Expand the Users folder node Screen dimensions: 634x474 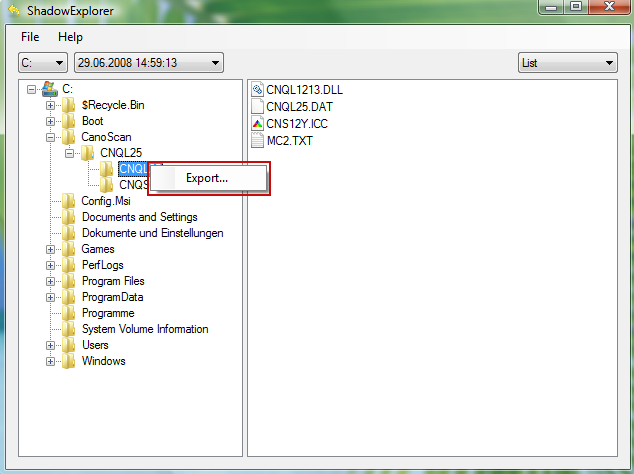(x=51, y=345)
